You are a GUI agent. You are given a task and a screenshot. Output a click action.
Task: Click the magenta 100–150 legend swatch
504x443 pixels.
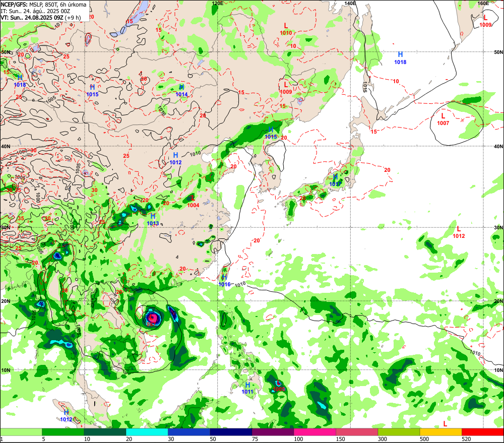(x=315, y=432)
